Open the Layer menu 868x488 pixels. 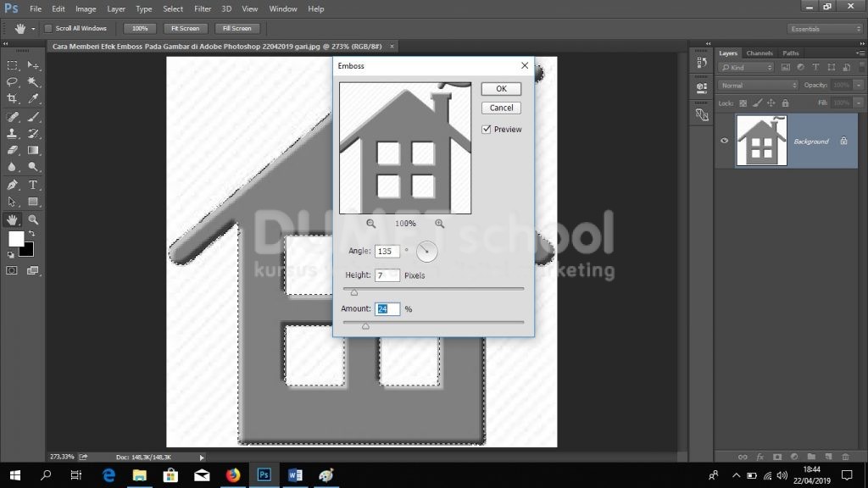(x=115, y=8)
